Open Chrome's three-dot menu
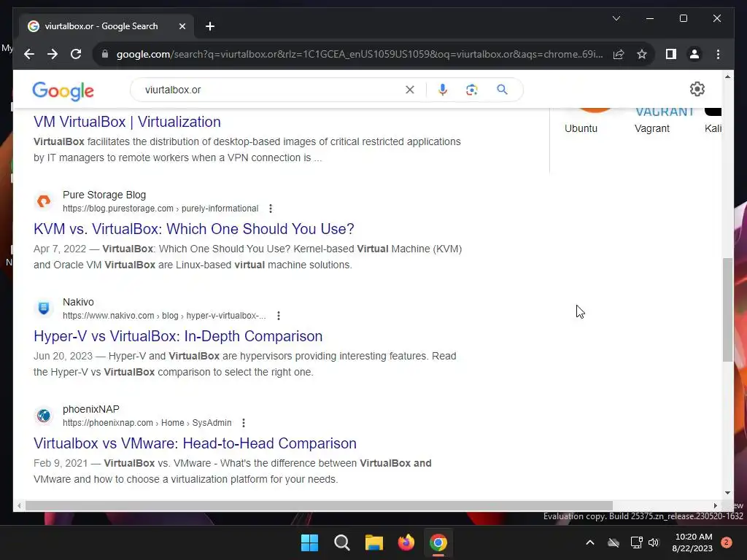 [718, 54]
